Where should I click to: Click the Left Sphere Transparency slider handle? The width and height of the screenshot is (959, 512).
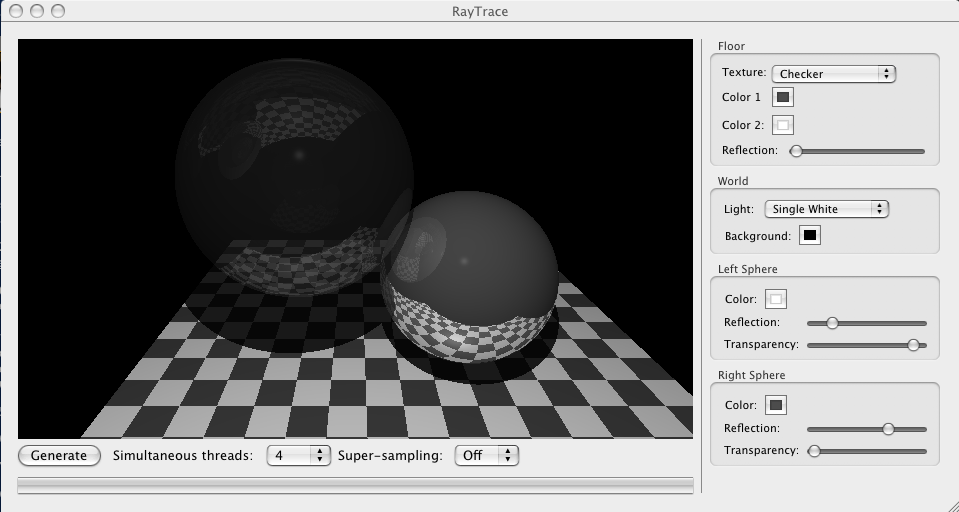coord(913,345)
